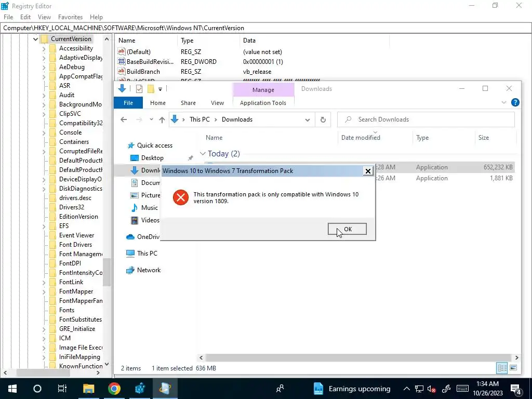
Task: Close the Transformation Pack dialog with its X
Action: point(368,171)
